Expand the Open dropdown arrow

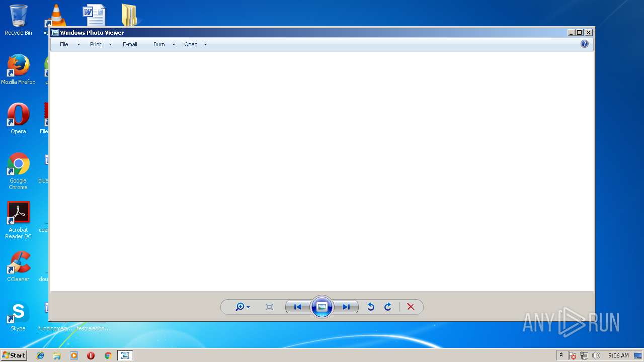point(205,44)
